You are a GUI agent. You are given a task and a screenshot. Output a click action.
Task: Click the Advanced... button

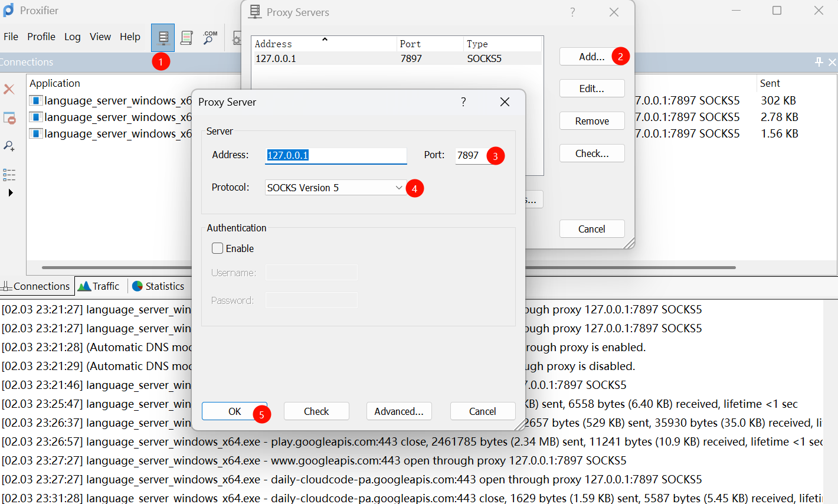coord(399,411)
